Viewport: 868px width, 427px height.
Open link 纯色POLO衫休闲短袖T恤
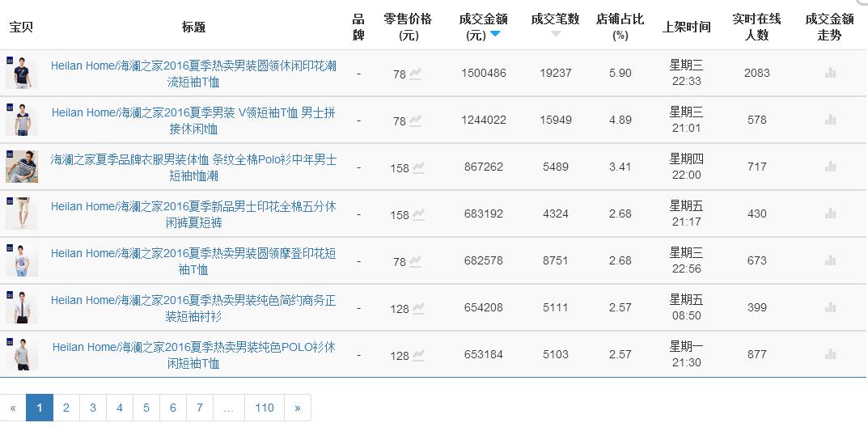click(x=193, y=356)
